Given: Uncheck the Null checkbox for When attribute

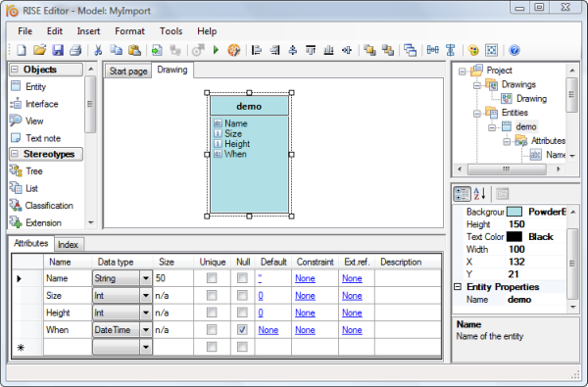Looking at the screenshot, I should pos(242,329).
